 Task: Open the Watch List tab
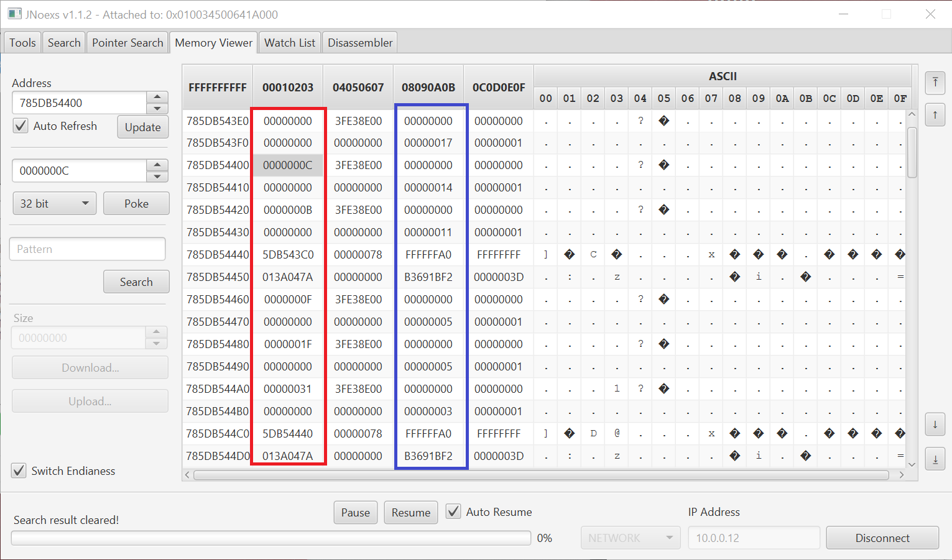coord(290,42)
